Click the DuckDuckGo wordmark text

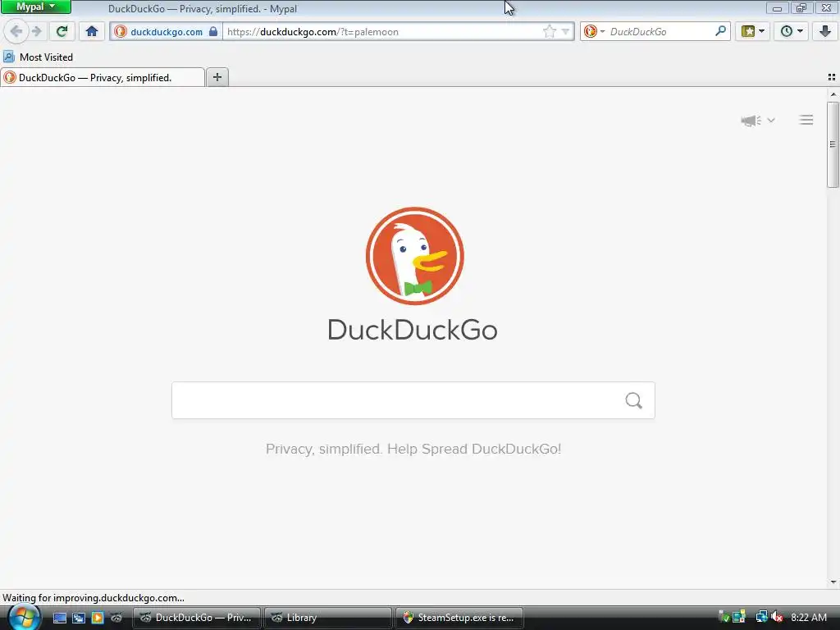pos(413,330)
